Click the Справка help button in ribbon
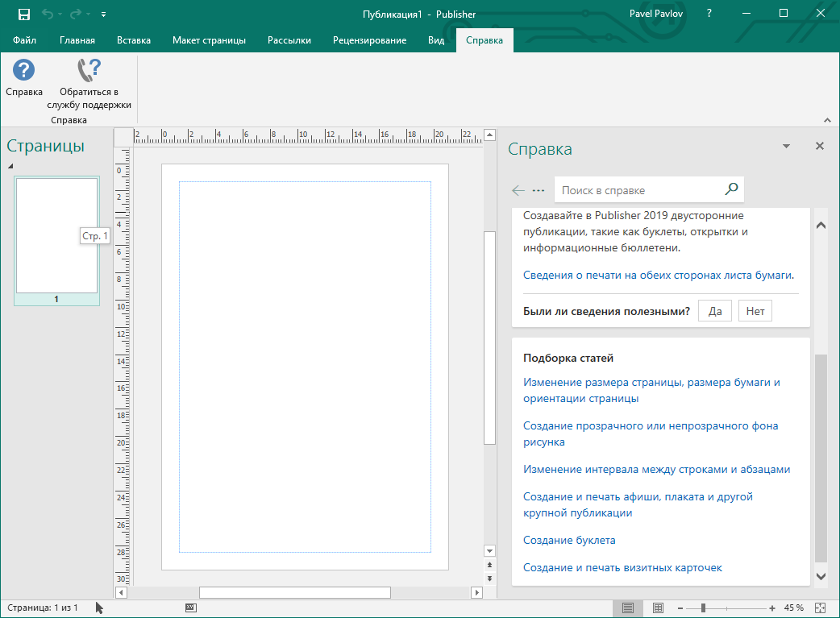The height and width of the screenshot is (618, 840). tap(24, 78)
